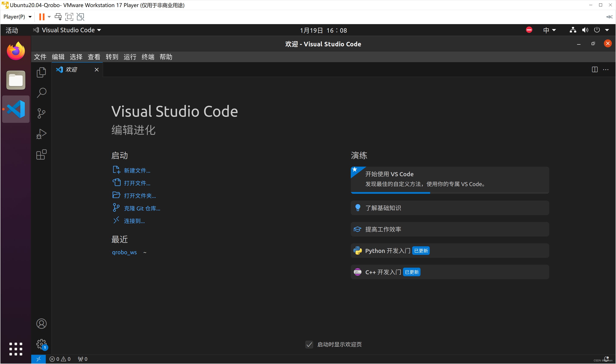This screenshot has height=364, width=616.
Task: Click 连接到... link
Action: (134, 221)
